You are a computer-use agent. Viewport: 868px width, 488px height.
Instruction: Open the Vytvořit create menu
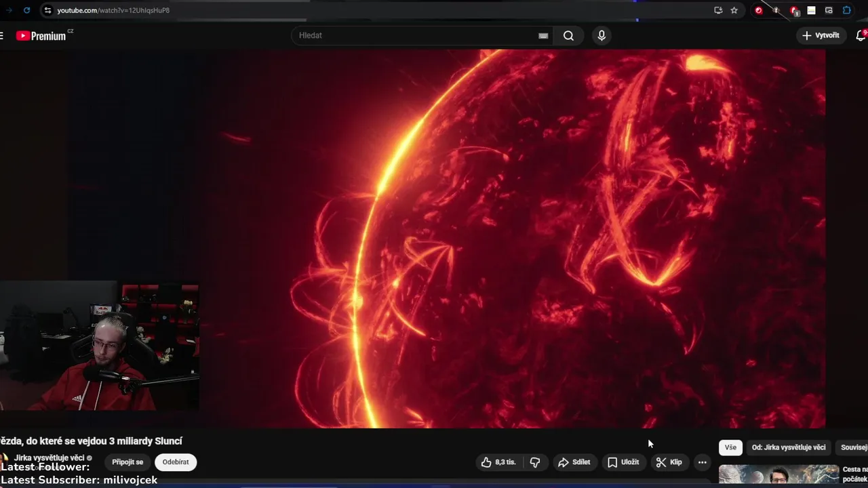(x=821, y=35)
